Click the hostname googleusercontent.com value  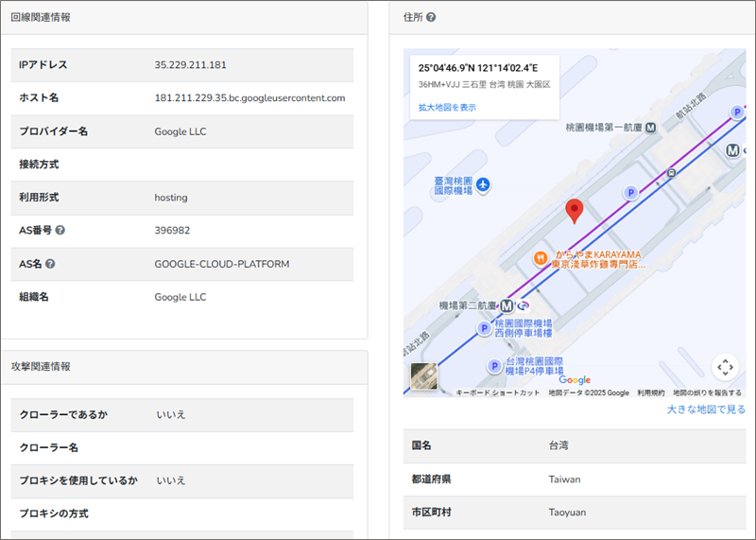249,97
